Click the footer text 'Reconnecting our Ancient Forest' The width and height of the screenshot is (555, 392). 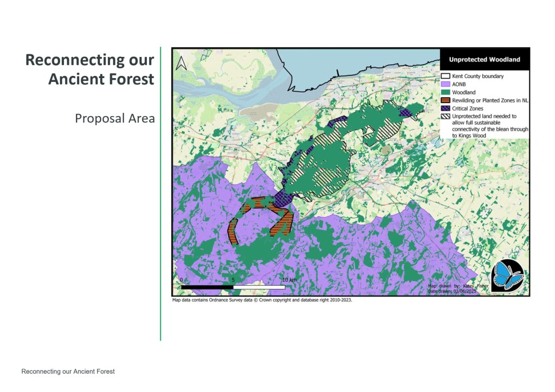tap(68, 371)
